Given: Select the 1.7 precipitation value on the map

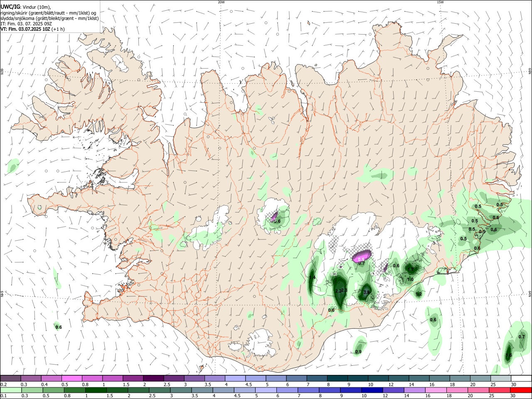Looking at the screenshot, I should pos(411,269).
